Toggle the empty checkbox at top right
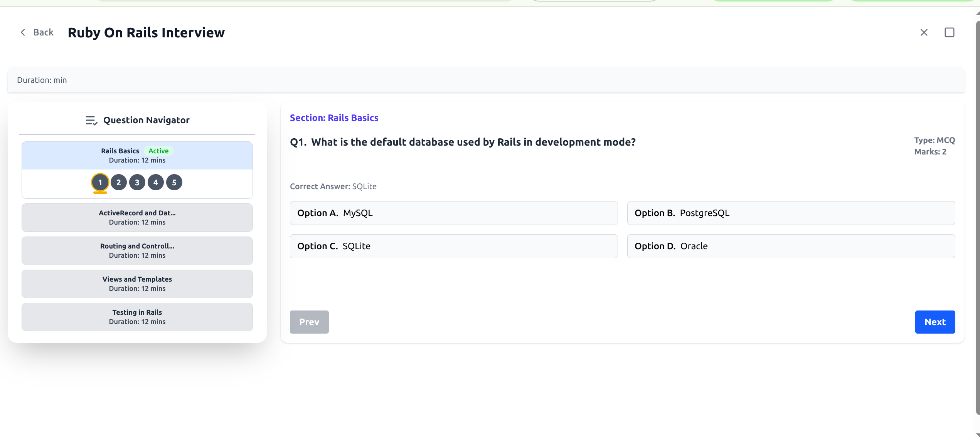The image size is (980, 438). pos(950,32)
